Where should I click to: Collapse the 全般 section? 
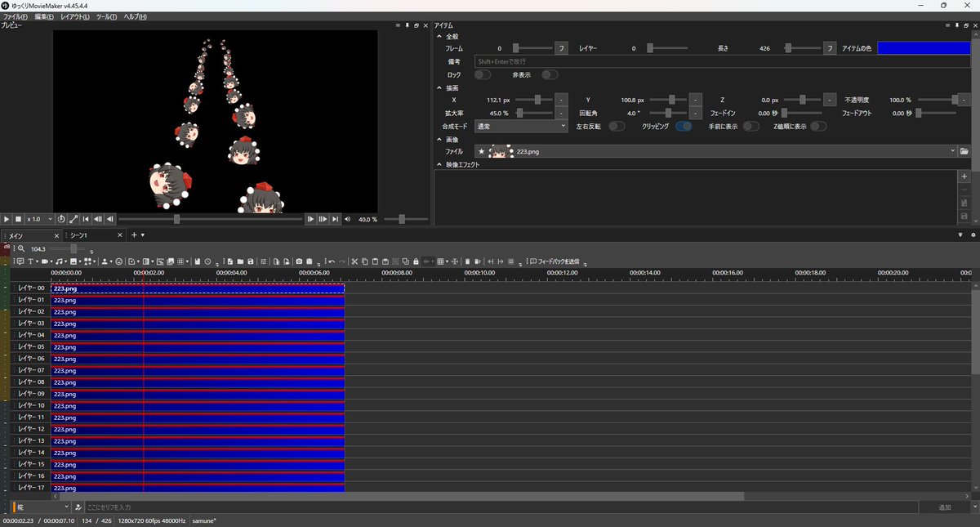click(439, 36)
